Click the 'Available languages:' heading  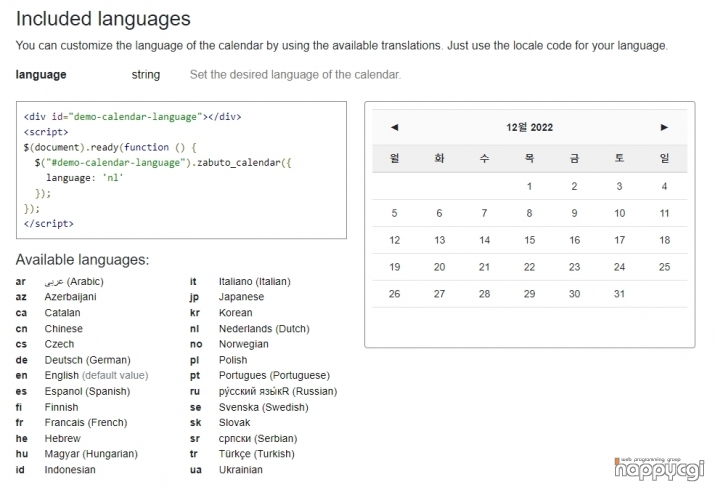click(83, 260)
